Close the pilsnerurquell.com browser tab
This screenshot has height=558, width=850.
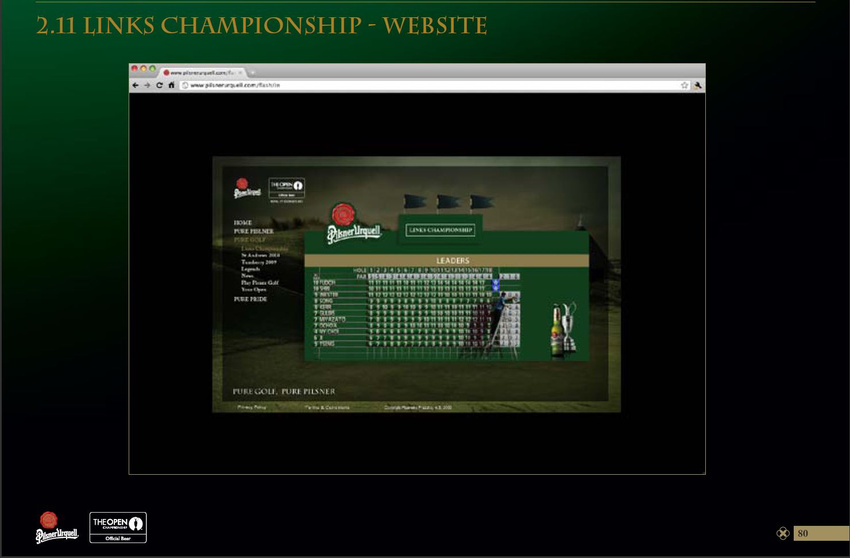tap(240, 72)
